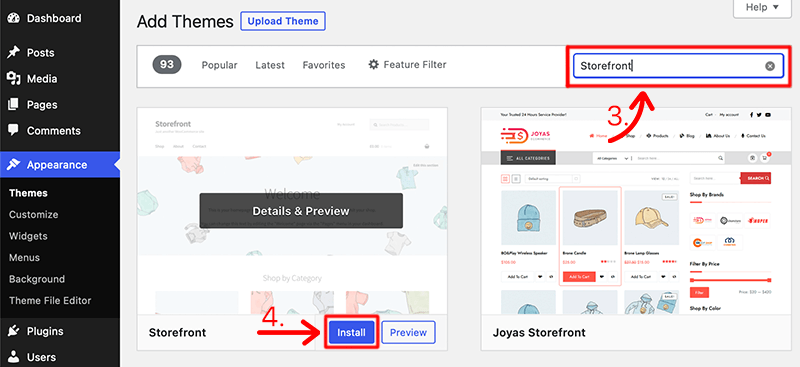
Task: Click the theme search input field
Action: [x=678, y=66]
